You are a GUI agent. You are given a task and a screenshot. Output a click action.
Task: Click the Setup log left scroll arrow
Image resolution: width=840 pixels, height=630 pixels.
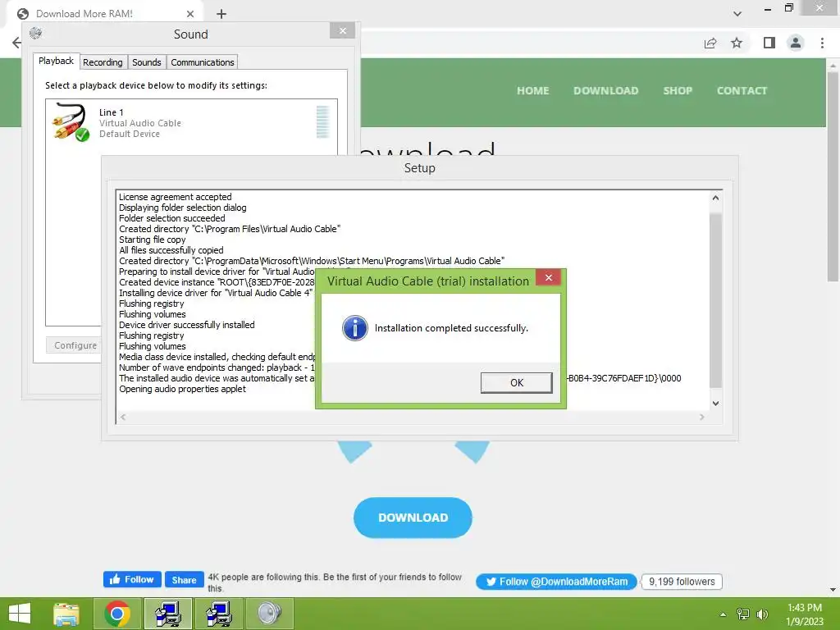123,417
